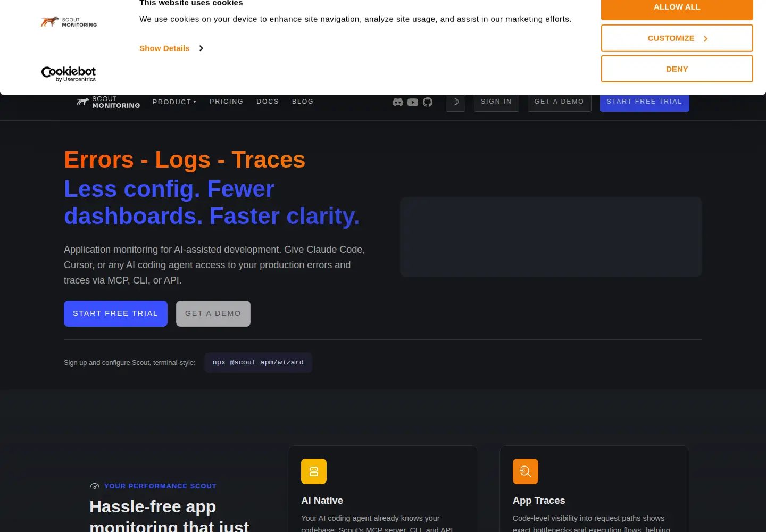Click the Scout Monitoring logo in cookie banner
The image size is (766, 532).
point(69,22)
